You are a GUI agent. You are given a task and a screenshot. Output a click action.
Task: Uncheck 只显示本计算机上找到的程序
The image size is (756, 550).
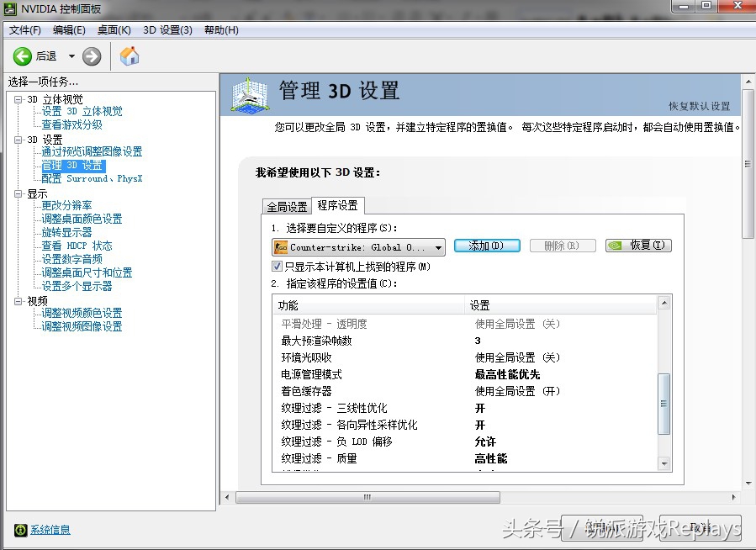click(x=278, y=266)
